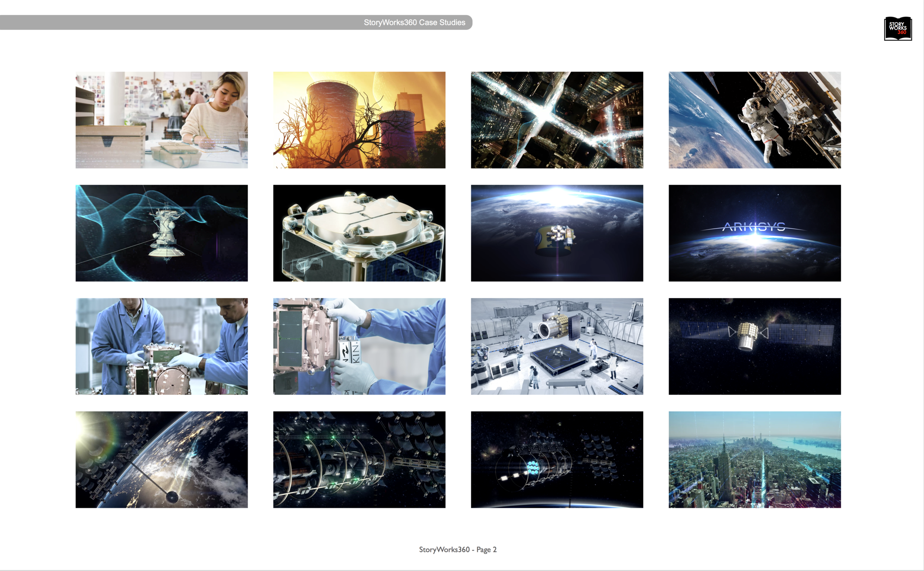Open the gloved hands holding module thumbnail
Image resolution: width=924 pixels, height=571 pixels.
[359, 346]
